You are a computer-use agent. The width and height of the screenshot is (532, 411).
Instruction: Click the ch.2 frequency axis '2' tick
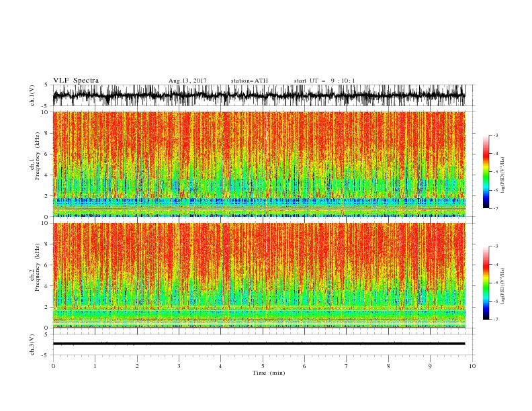[x=47, y=307]
